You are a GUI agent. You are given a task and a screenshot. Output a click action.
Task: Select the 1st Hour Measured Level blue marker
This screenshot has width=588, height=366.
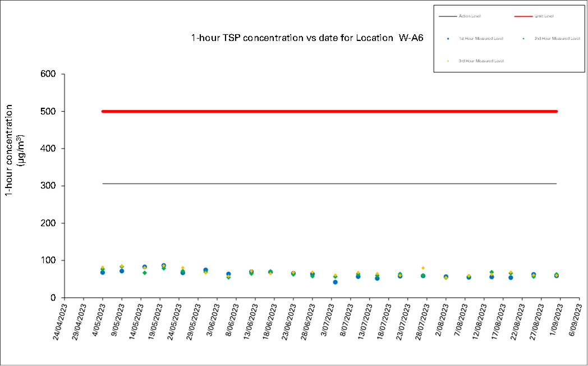(448, 38)
